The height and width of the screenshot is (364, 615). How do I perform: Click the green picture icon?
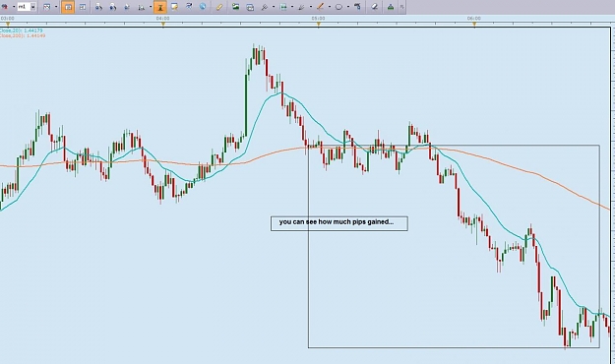(235, 6)
